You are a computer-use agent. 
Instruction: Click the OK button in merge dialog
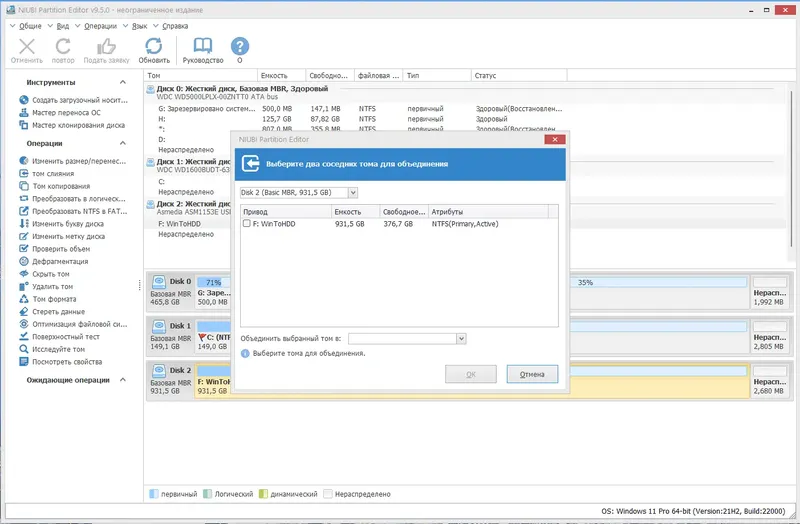pyautogui.click(x=471, y=374)
